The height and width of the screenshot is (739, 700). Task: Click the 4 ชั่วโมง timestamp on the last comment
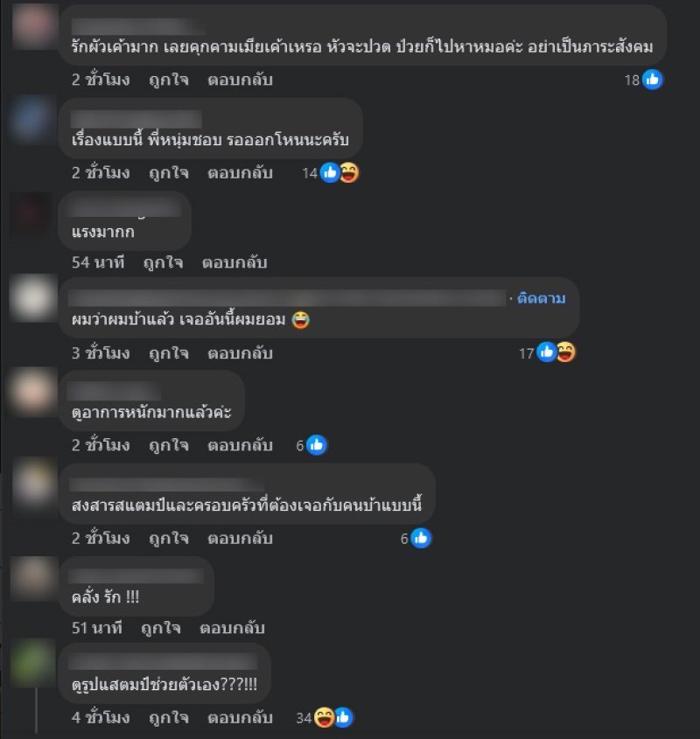coord(101,717)
